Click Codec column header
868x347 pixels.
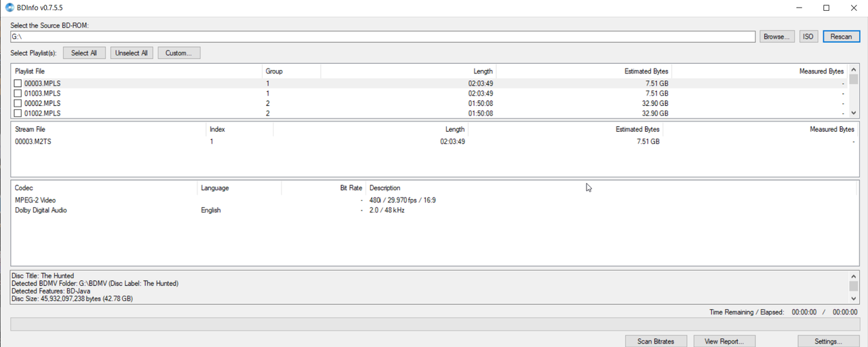[104, 187]
